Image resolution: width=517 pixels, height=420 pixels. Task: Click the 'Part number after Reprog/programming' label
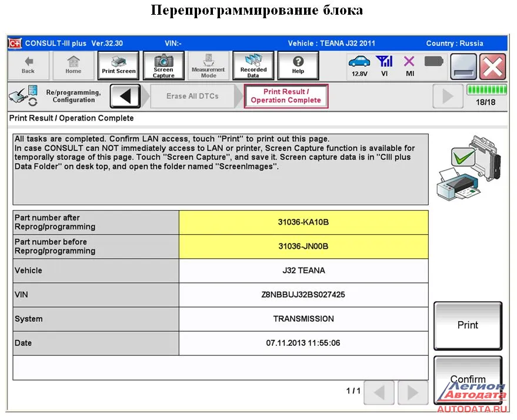coord(55,222)
